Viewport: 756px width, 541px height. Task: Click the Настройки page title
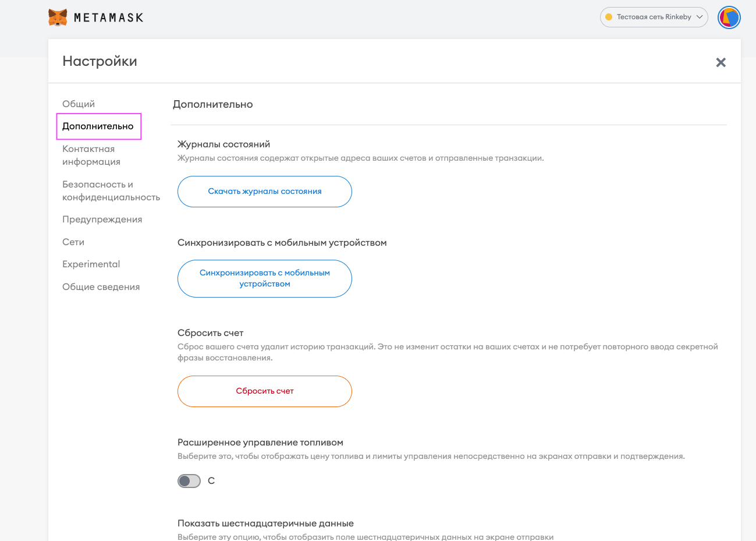pos(100,61)
